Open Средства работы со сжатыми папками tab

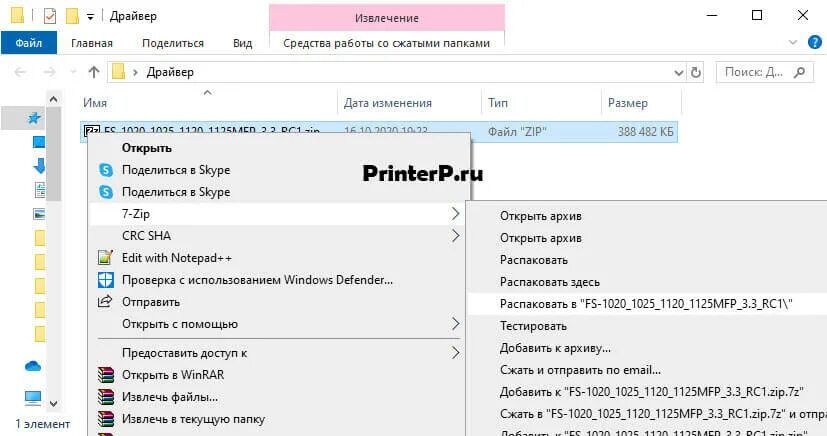(x=387, y=43)
